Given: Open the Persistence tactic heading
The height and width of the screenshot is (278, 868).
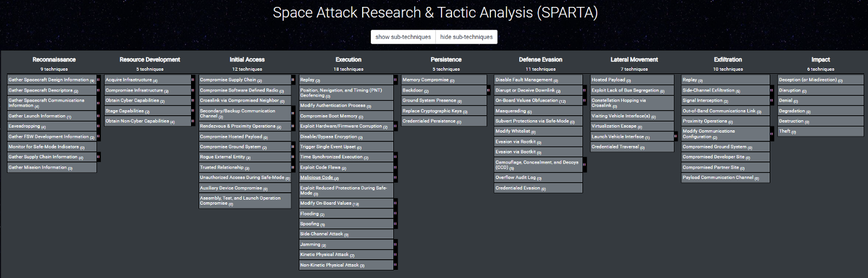Looking at the screenshot, I should click(x=446, y=59).
